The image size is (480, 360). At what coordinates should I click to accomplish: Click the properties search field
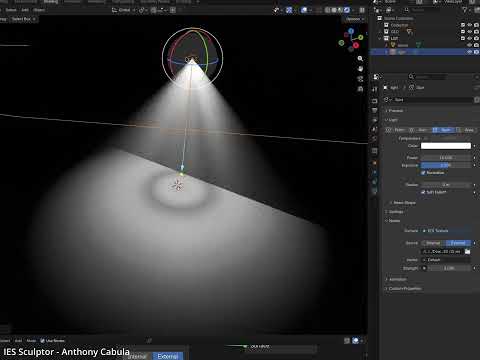tap(429, 77)
